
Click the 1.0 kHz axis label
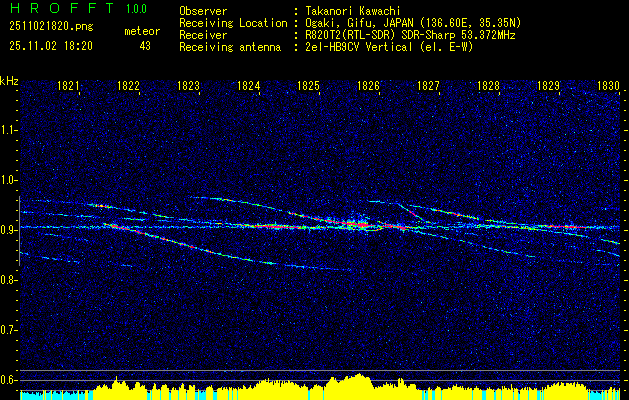8,180
